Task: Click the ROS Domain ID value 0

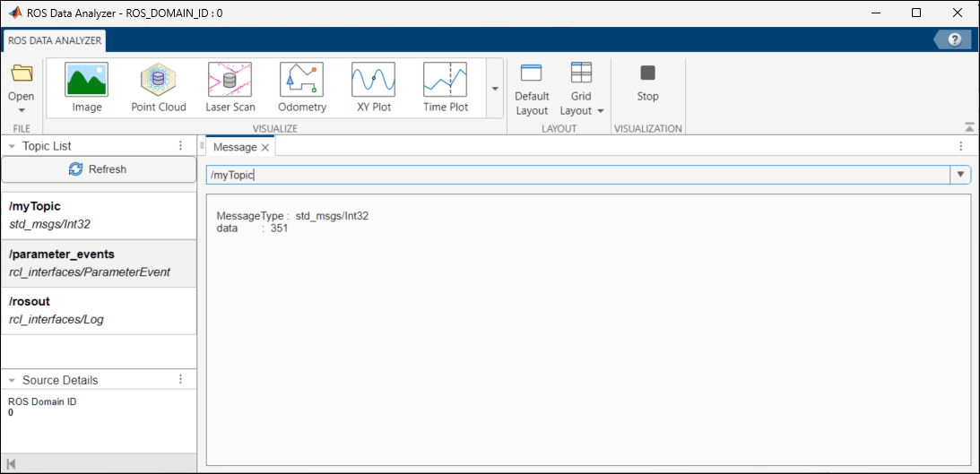Action: click(x=11, y=412)
